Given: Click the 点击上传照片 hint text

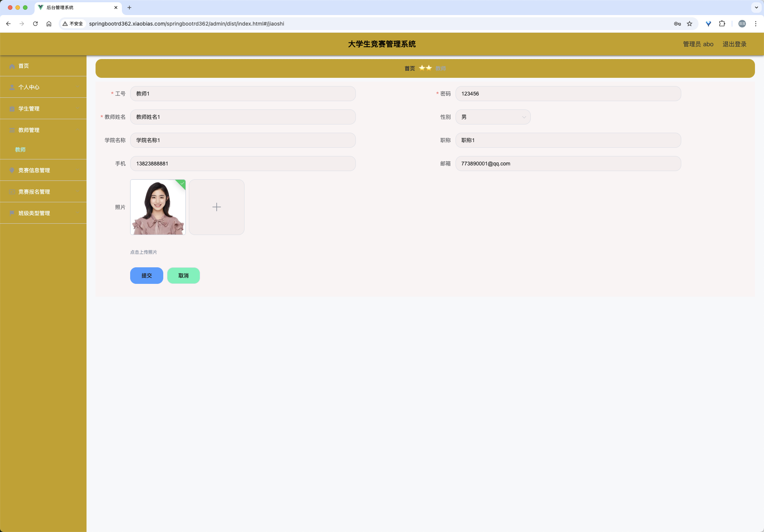Looking at the screenshot, I should [144, 252].
